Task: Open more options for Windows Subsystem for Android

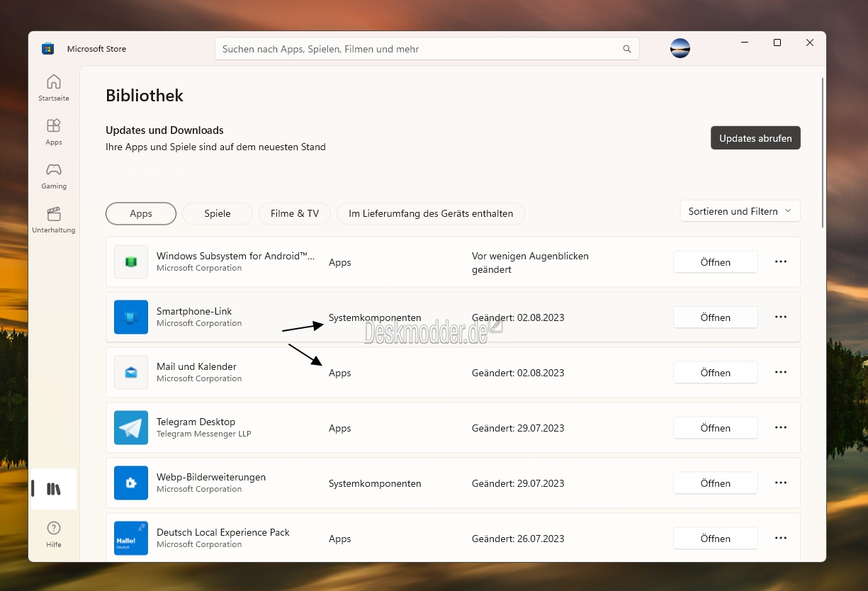Action: [781, 262]
